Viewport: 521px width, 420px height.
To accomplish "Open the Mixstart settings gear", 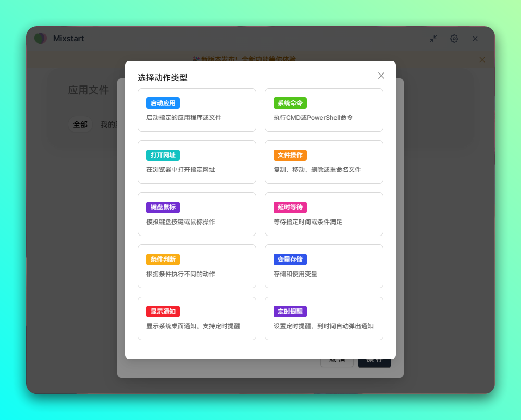I will tap(454, 39).
